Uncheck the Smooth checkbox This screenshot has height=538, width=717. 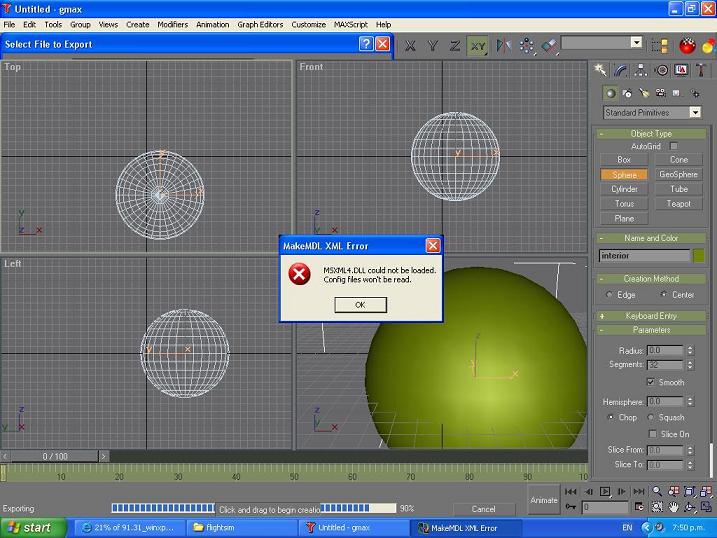[x=651, y=382]
